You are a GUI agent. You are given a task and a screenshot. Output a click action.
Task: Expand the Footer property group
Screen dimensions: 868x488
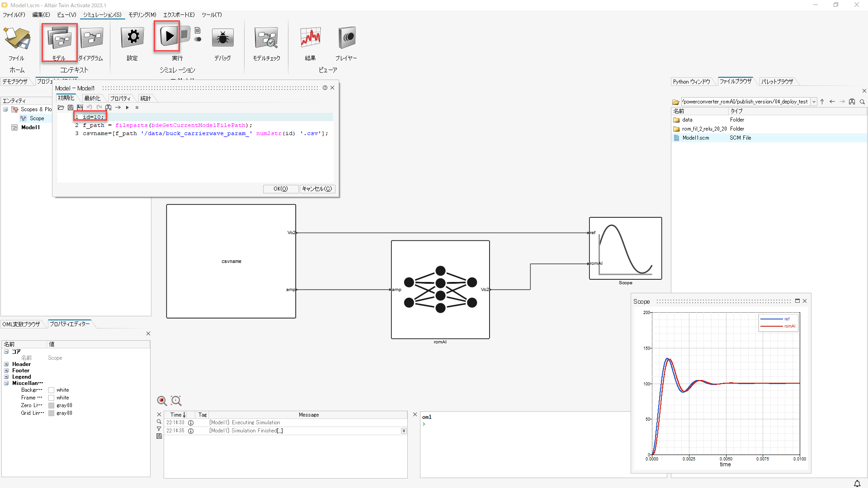point(6,371)
